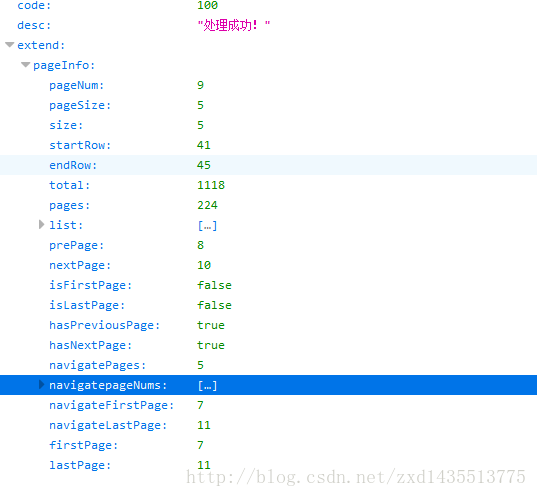This screenshot has height=497, width=537.
Task: Select the desc key label
Action: click(x=34, y=25)
